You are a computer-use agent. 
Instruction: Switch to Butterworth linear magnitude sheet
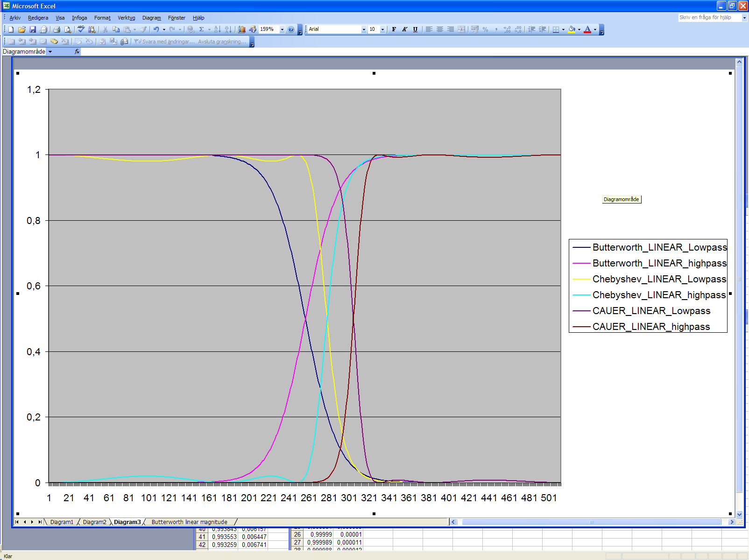pyautogui.click(x=189, y=522)
